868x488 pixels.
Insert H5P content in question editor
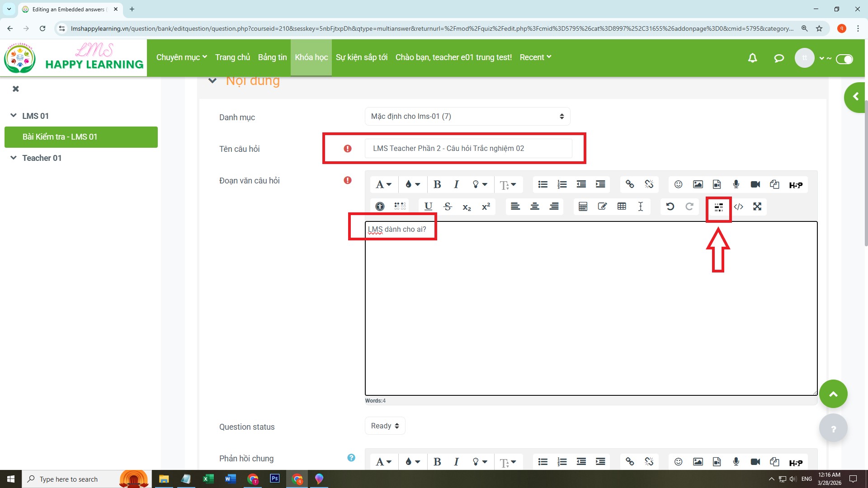point(796,184)
